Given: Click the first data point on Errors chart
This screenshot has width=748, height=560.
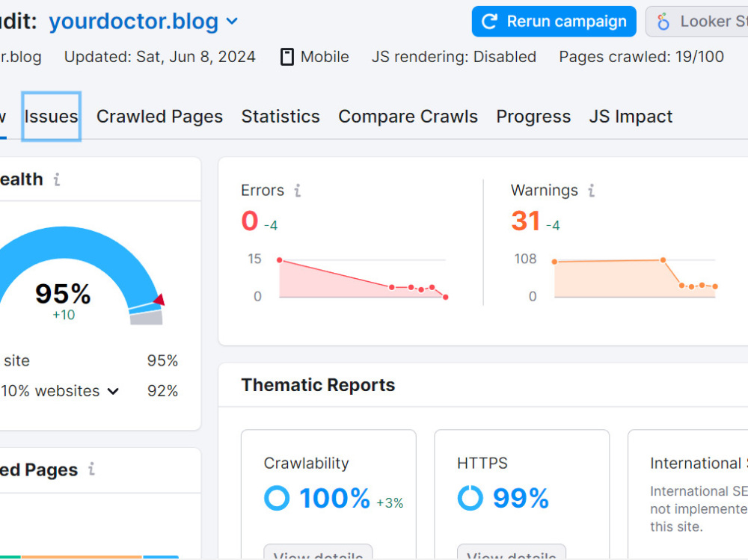Looking at the screenshot, I should 280,260.
